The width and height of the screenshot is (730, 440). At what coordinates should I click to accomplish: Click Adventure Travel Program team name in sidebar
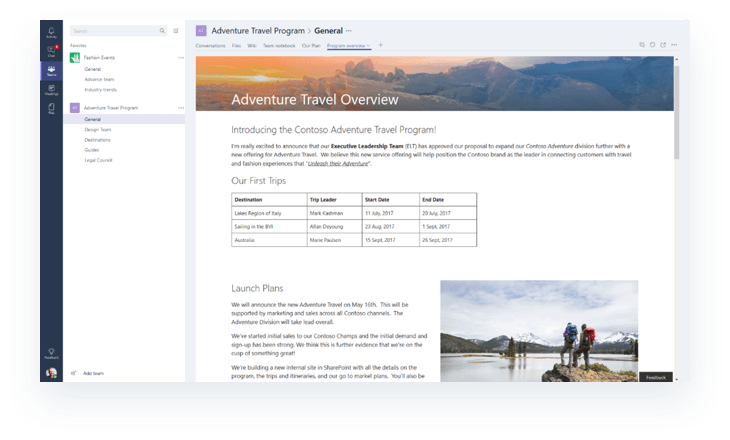click(x=111, y=108)
